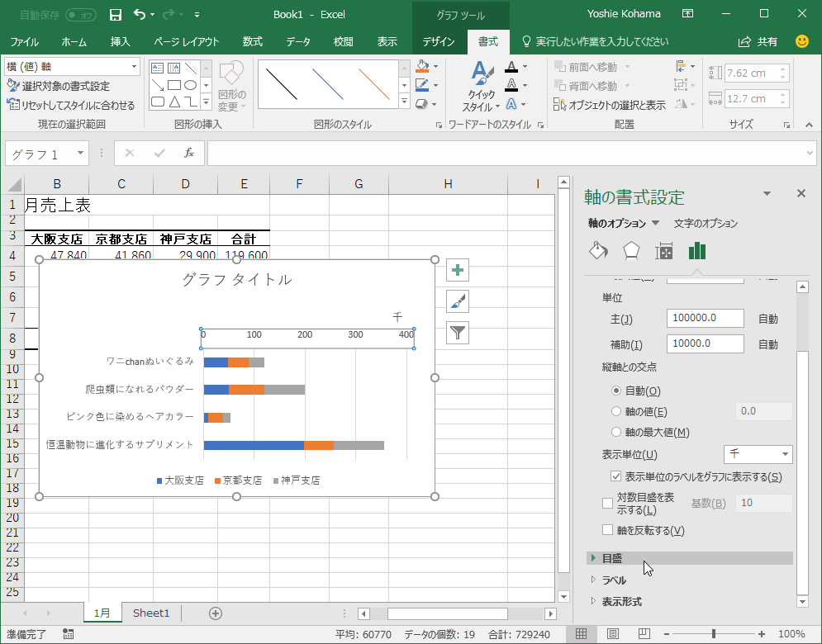
Task: Open the Fill & Line options icon
Action: pyautogui.click(x=598, y=251)
